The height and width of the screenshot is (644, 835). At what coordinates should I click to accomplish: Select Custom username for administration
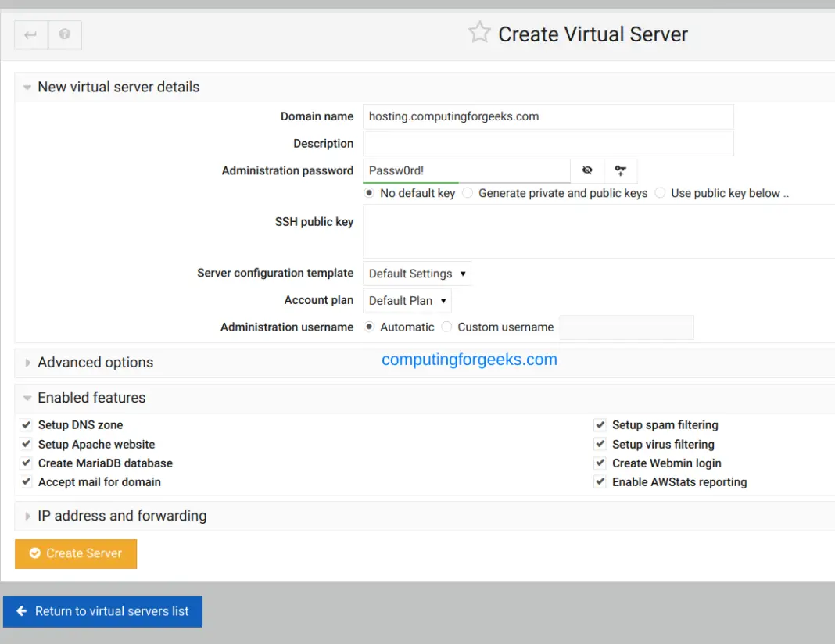point(446,327)
